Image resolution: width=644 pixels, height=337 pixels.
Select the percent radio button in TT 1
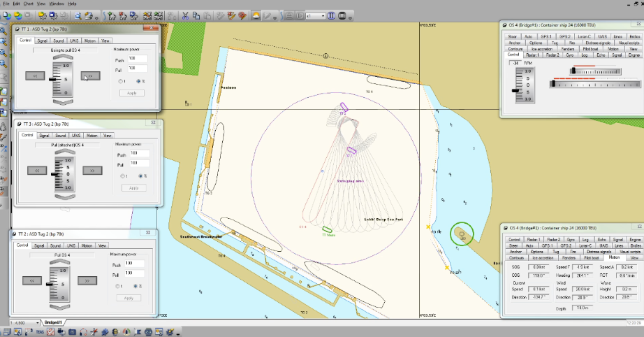click(138, 81)
